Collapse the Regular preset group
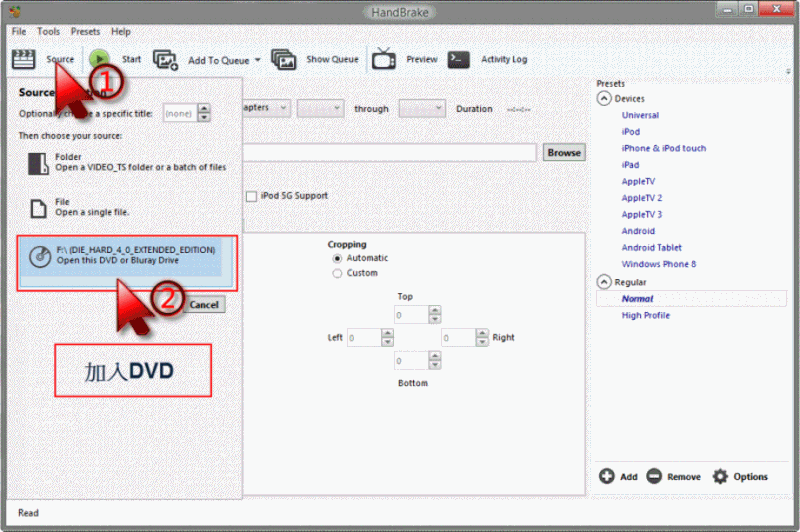 coord(604,282)
